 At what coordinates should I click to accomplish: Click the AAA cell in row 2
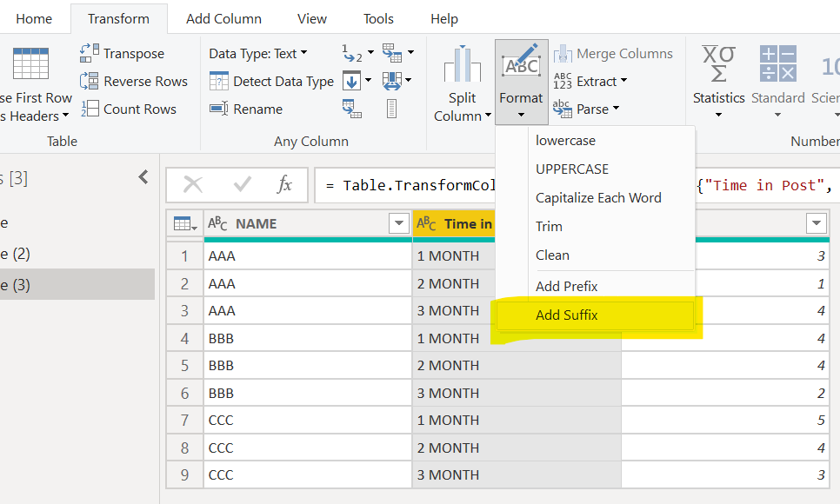(x=308, y=283)
